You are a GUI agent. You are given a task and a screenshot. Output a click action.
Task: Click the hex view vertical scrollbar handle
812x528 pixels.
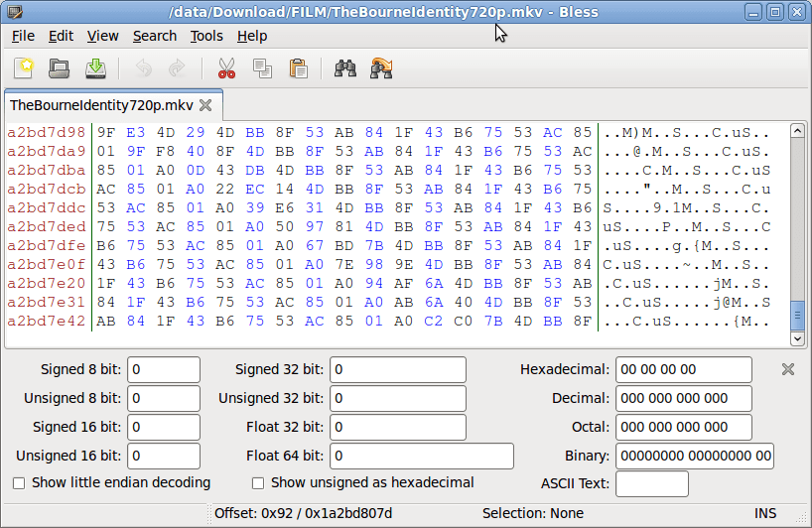(796, 317)
